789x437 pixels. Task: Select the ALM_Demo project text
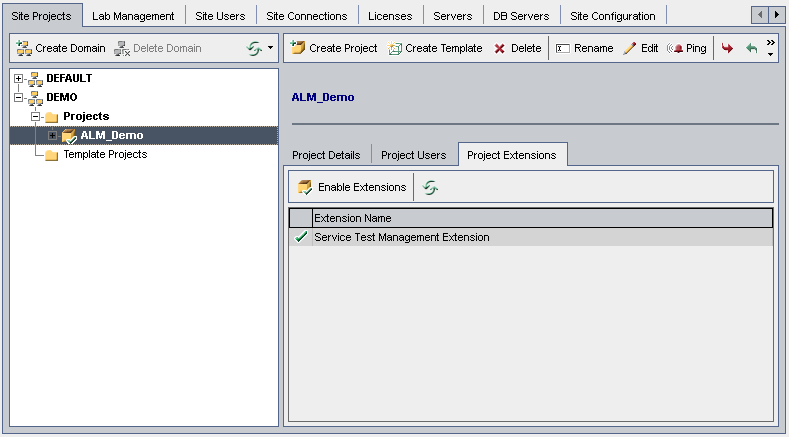112,135
